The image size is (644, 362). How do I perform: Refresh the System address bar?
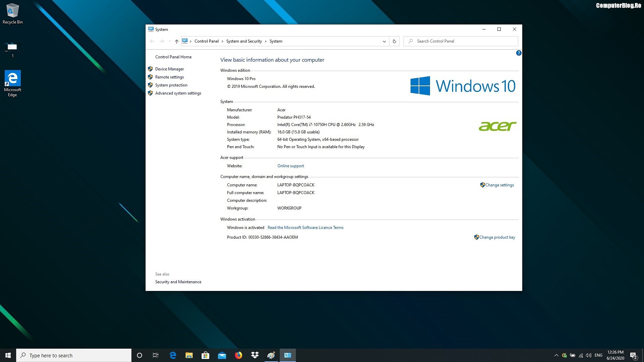tap(394, 41)
